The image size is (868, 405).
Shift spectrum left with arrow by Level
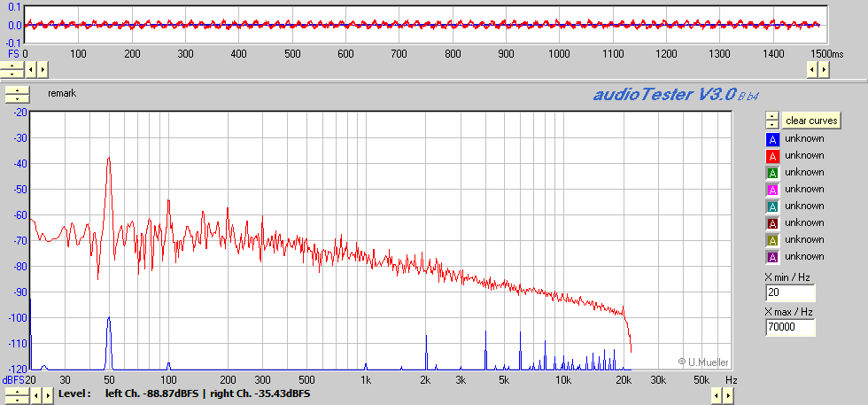[x=37, y=396]
